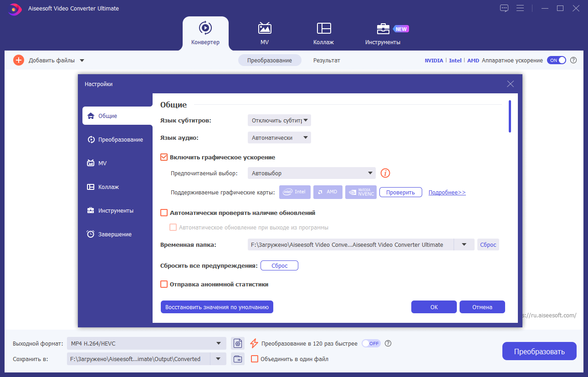Open the Преобразование sub-tab
Image resolution: width=588 pixels, height=377 pixels.
click(270, 60)
